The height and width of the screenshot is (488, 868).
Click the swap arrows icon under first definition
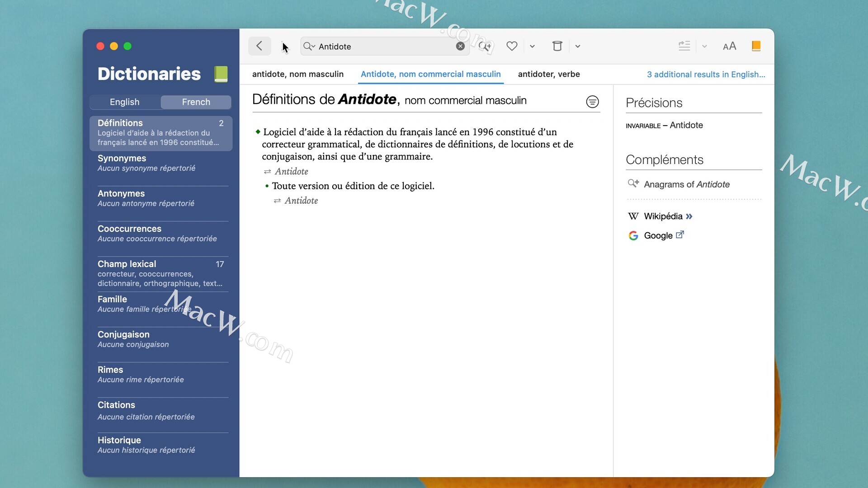(267, 172)
